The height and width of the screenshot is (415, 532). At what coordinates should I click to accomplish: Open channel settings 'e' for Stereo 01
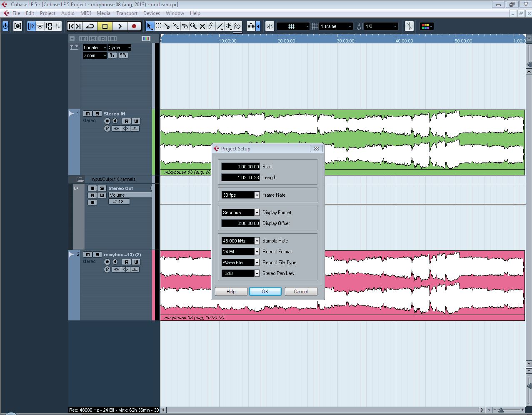click(x=107, y=129)
